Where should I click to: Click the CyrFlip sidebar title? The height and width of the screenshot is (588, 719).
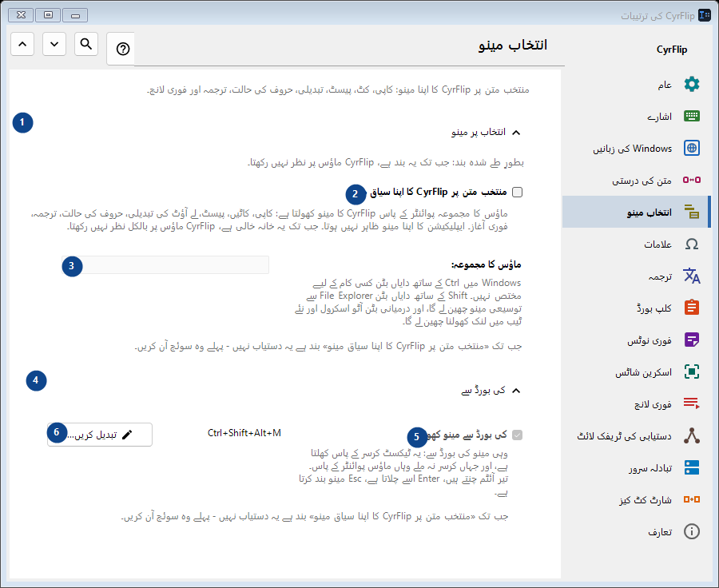point(672,49)
